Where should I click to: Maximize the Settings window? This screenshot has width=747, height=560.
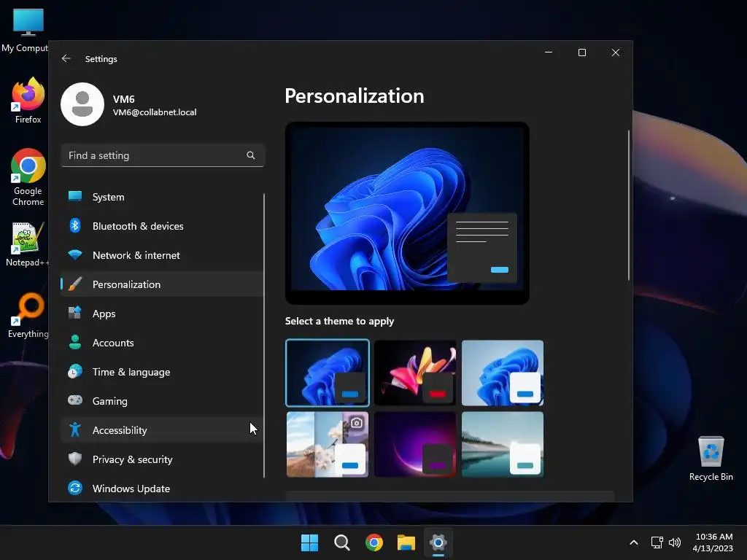click(x=582, y=52)
